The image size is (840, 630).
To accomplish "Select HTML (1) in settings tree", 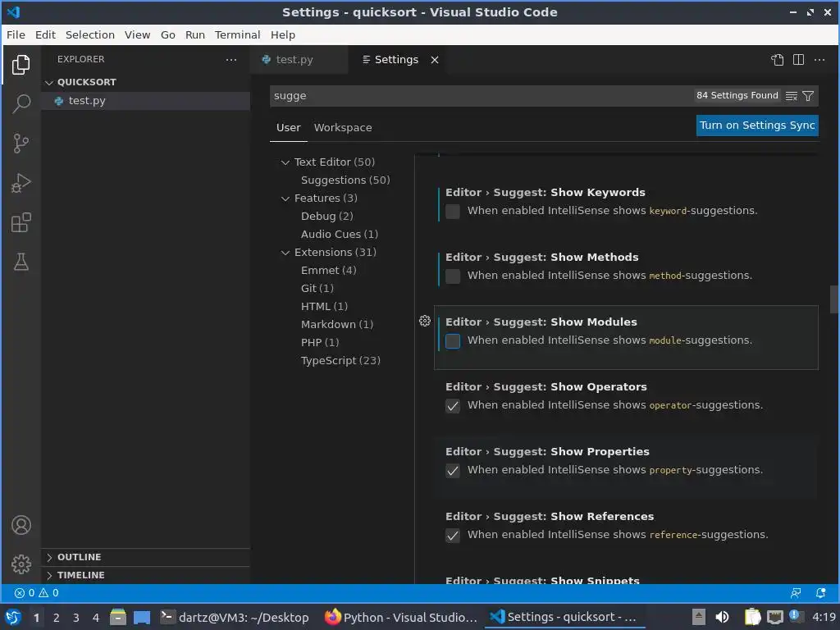I will (324, 307).
